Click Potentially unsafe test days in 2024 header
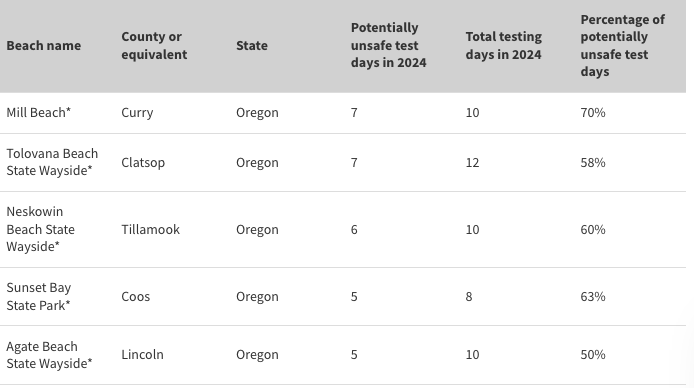This screenshot has height=388, width=694. click(x=389, y=46)
